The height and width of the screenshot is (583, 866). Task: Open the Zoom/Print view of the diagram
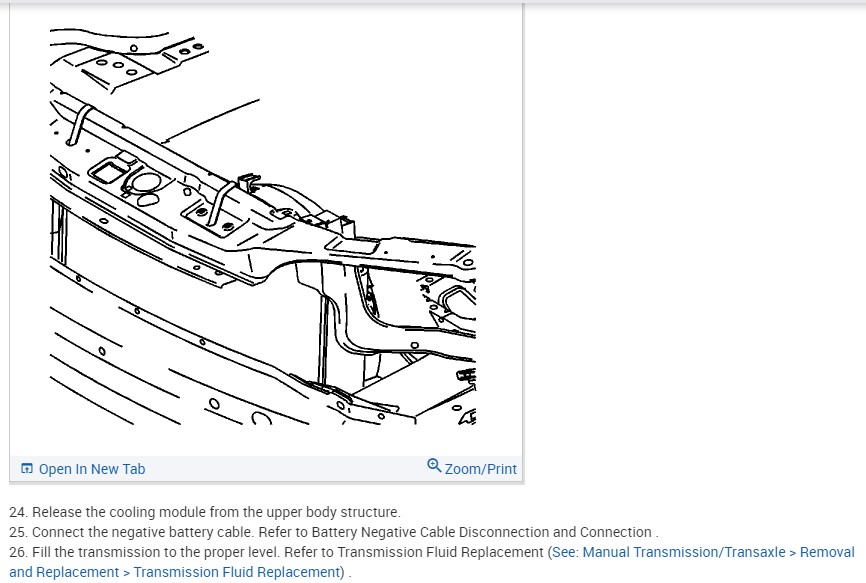[480, 469]
